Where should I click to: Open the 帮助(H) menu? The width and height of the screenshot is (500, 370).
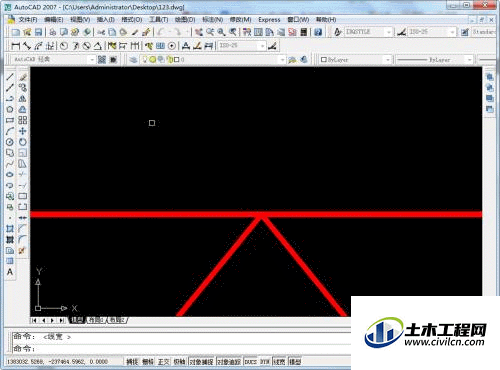(326, 20)
